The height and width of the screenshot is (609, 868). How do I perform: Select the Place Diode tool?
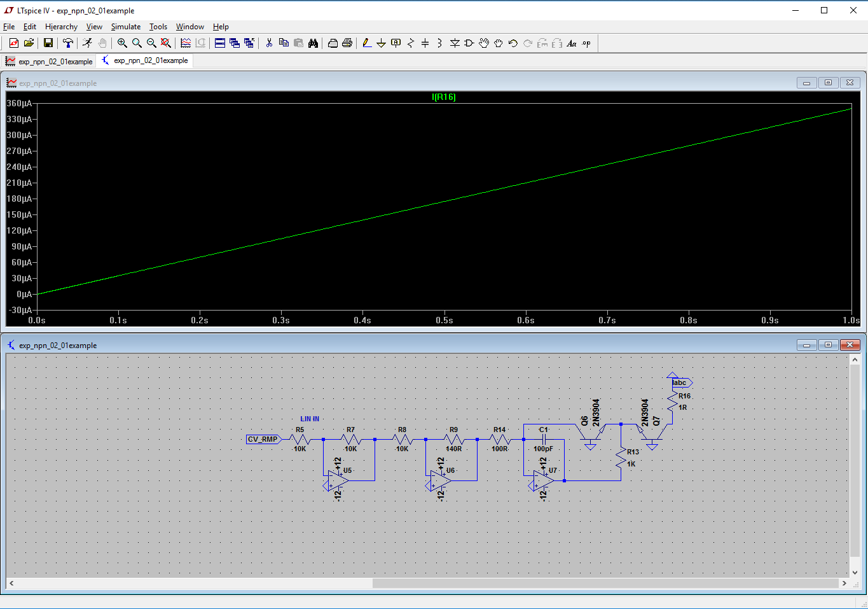455,43
